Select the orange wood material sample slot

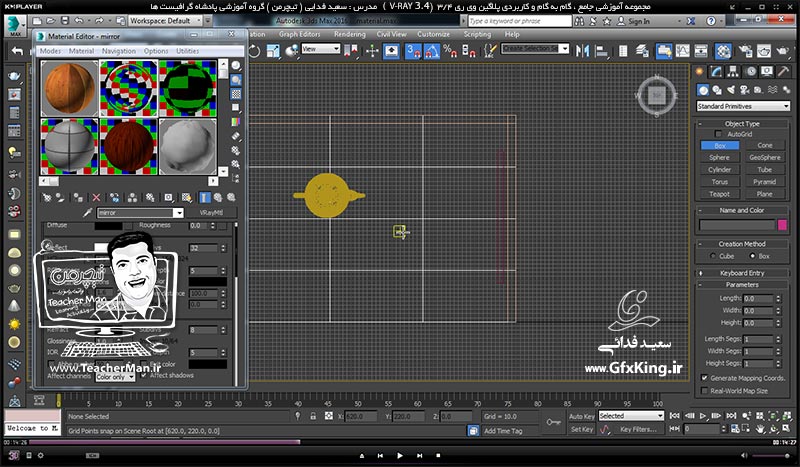point(69,88)
